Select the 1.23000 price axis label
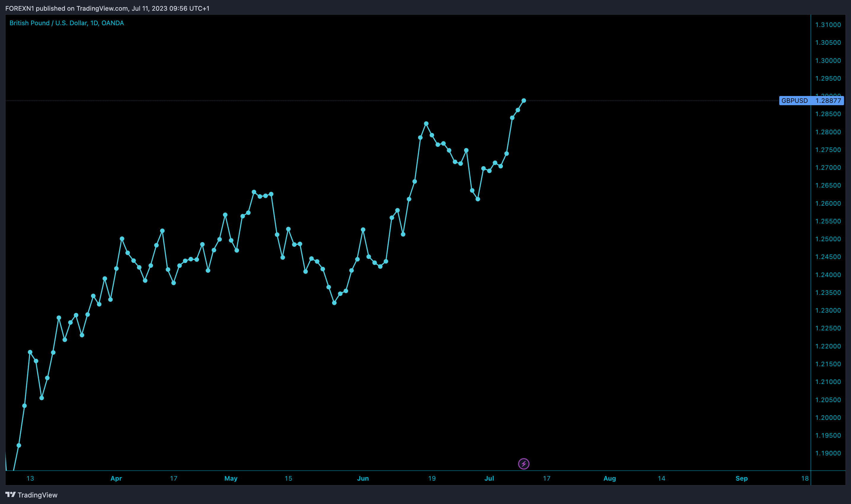The height and width of the screenshot is (504, 851). point(828,310)
